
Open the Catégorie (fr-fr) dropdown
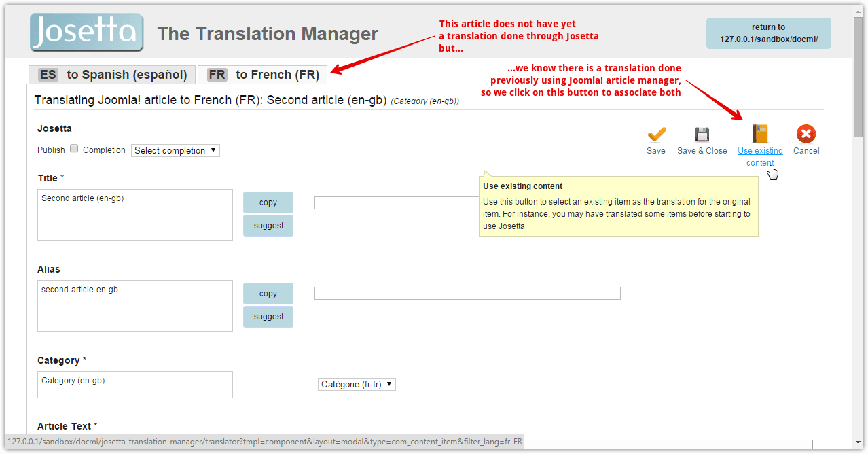click(357, 384)
